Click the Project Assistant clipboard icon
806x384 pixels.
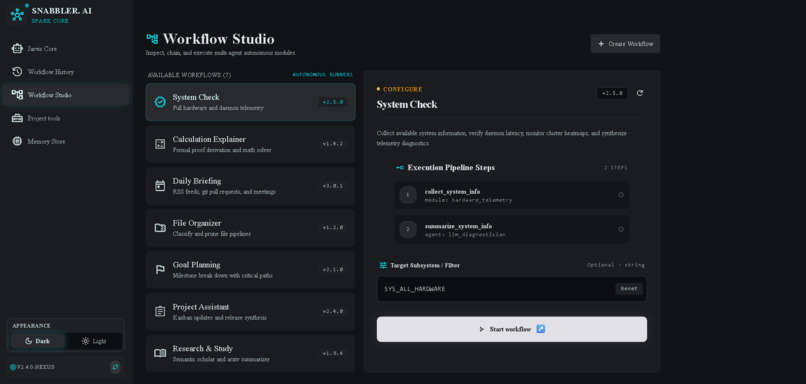tap(160, 312)
